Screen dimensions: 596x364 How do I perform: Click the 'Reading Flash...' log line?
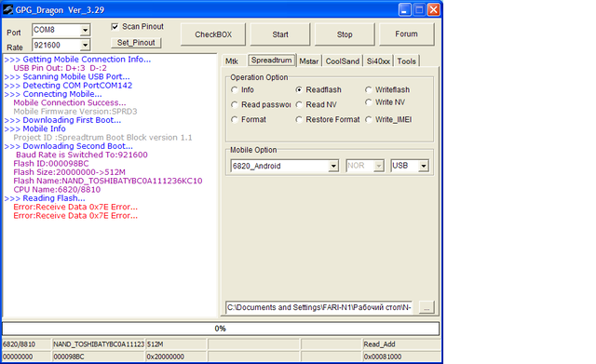click(x=45, y=198)
